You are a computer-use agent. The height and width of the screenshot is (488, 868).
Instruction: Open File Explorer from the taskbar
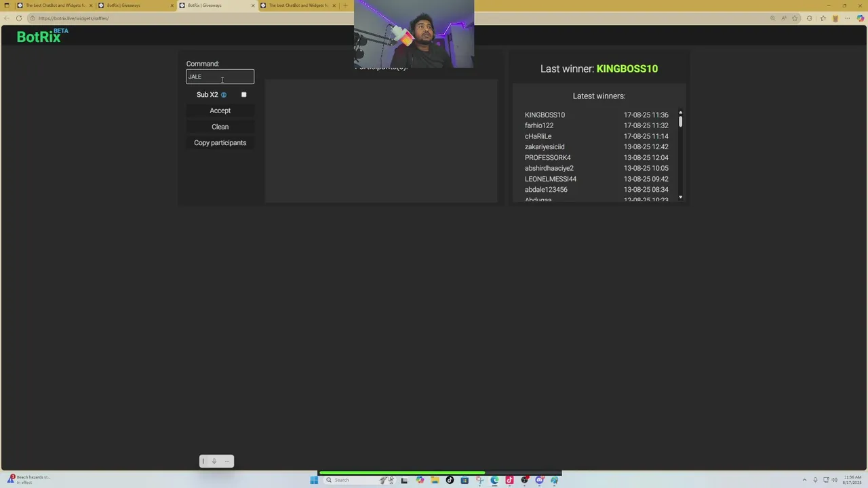pos(435,480)
